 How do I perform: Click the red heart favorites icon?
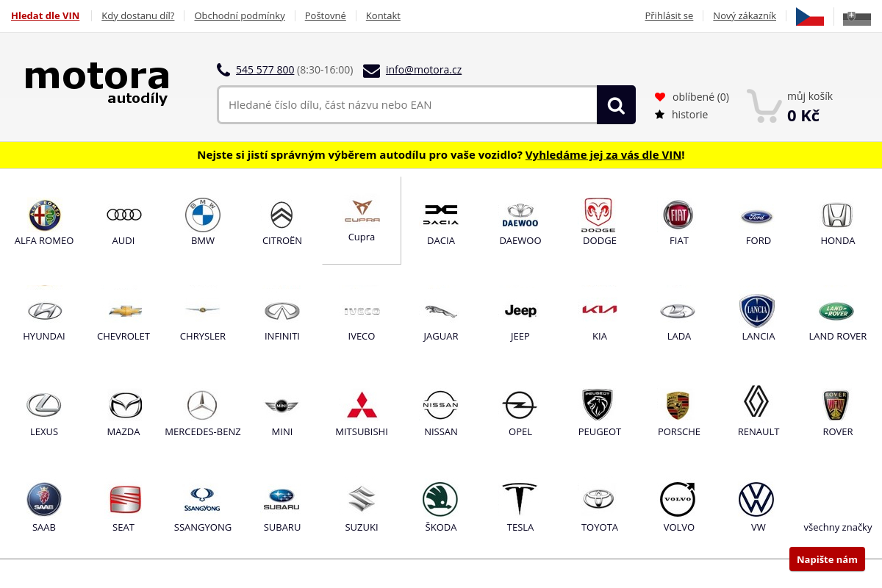(x=660, y=97)
